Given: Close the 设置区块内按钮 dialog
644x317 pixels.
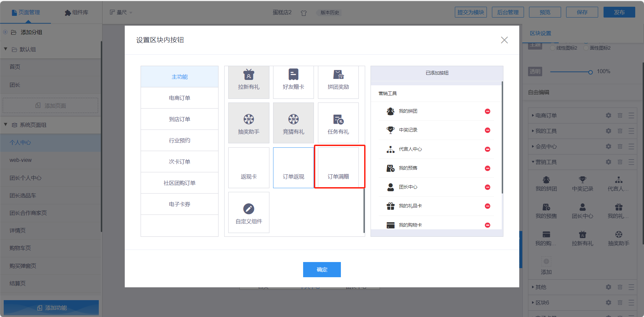Looking at the screenshot, I should 504,40.
